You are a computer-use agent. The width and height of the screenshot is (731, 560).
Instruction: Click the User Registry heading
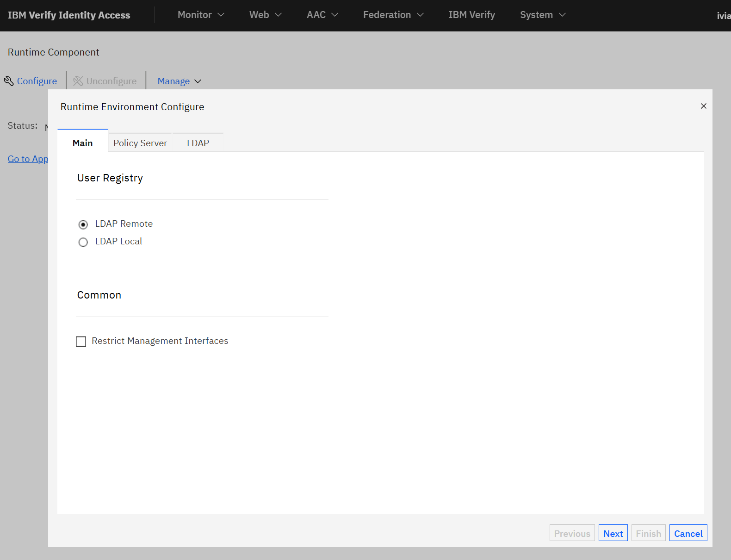110,178
